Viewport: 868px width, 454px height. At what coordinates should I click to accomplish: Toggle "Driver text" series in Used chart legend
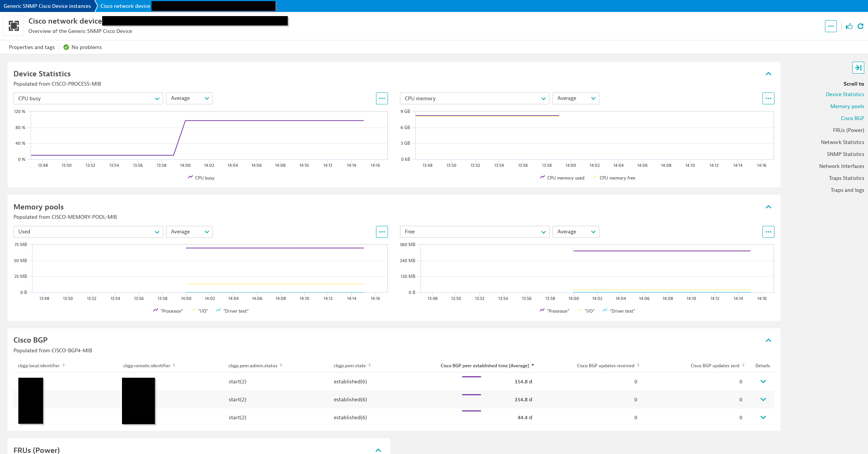pyautogui.click(x=232, y=311)
